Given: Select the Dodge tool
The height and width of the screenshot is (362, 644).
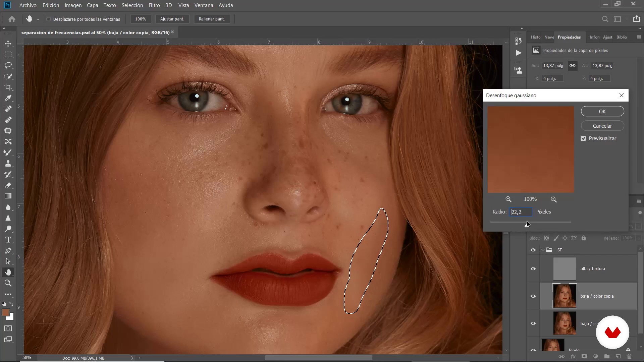Looking at the screenshot, I should point(8,229).
